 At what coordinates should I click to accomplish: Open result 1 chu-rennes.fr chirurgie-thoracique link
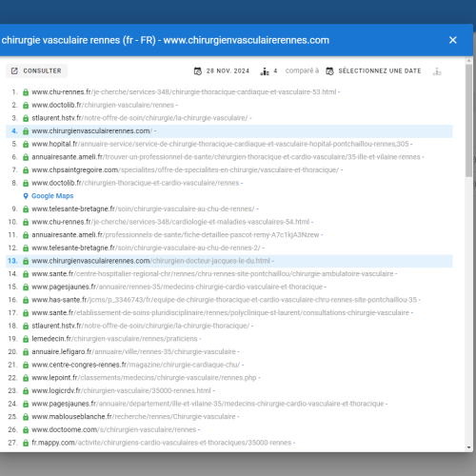pos(184,91)
